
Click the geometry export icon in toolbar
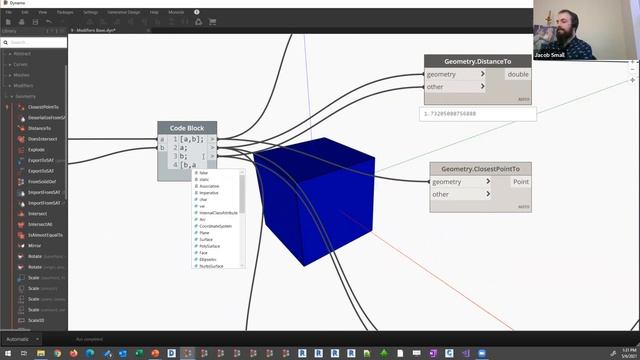coord(198,22)
